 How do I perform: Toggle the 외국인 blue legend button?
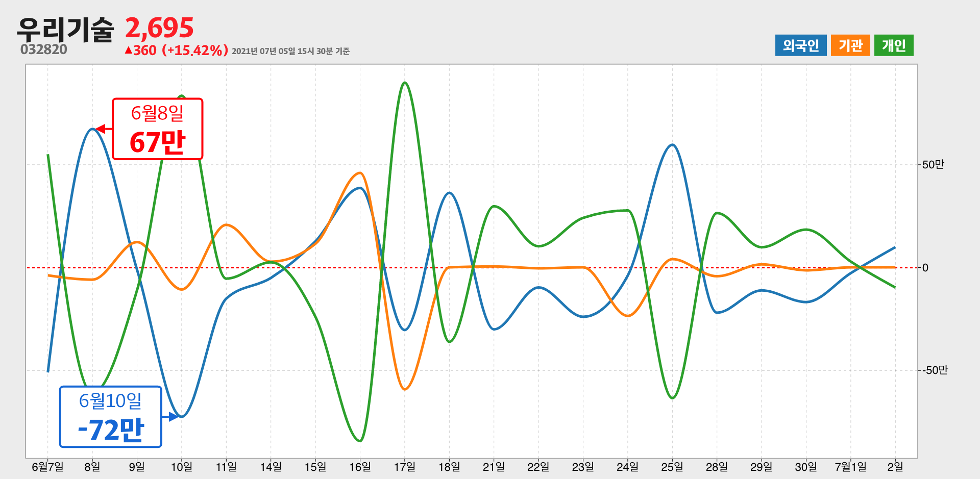[x=800, y=45]
